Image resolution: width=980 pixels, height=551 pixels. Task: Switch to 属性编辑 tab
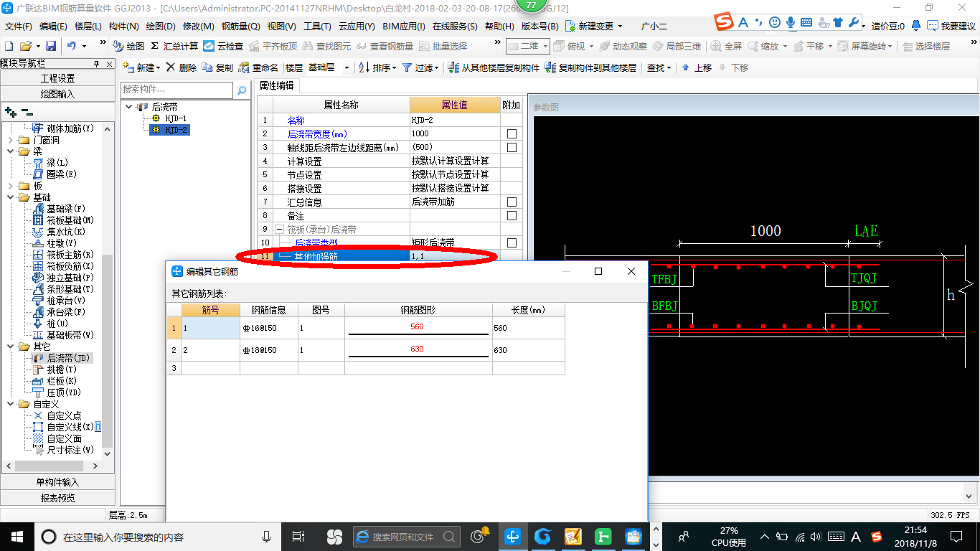click(277, 85)
